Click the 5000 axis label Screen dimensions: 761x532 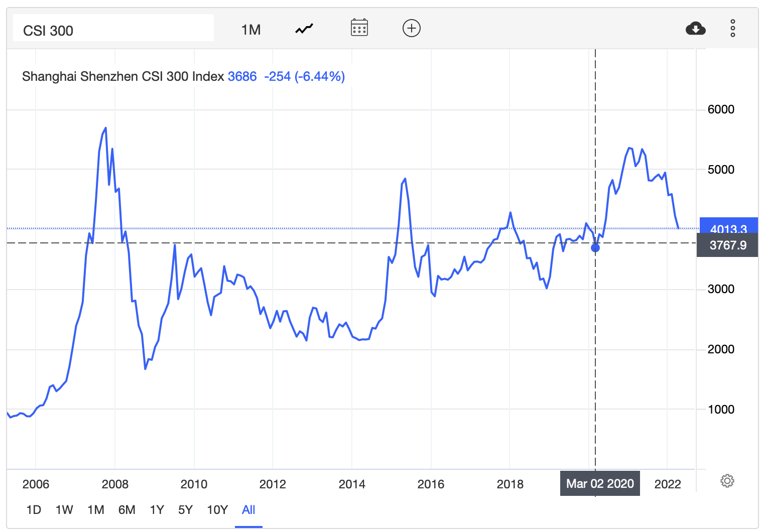[x=721, y=170]
